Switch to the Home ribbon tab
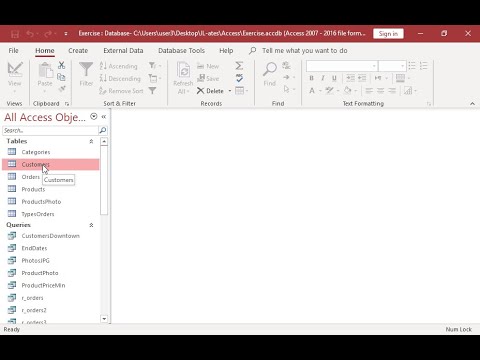This screenshot has height=360, width=480. [x=45, y=51]
